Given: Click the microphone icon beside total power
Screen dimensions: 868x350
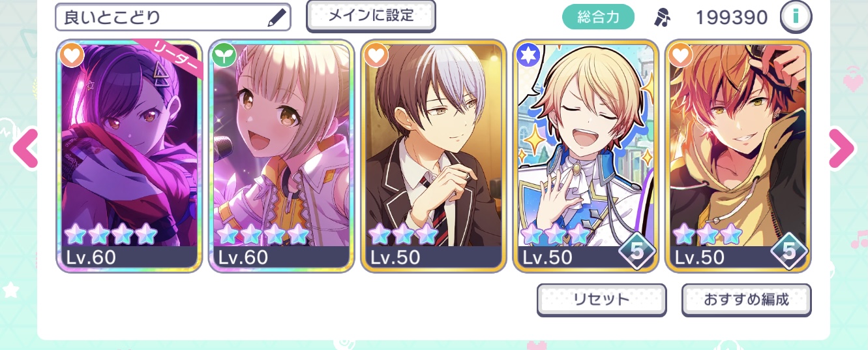Looking at the screenshot, I should pos(663,17).
